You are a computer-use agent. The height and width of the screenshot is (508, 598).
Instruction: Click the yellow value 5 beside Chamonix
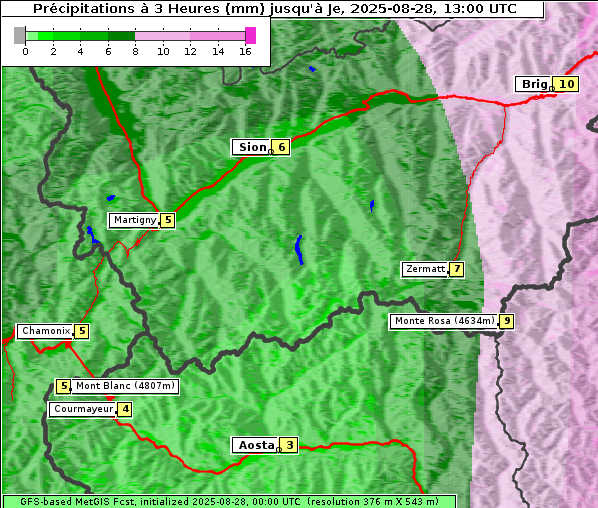click(x=82, y=331)
